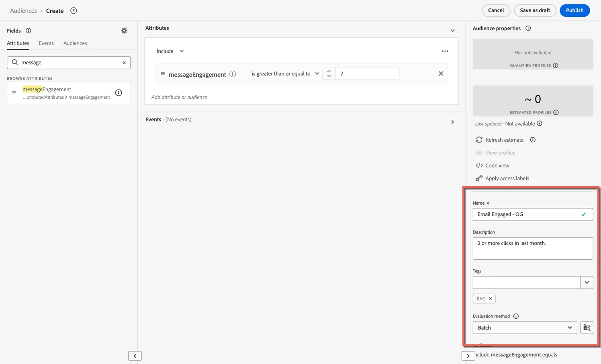The height and width of the screenshot is (364, 601).
Task: Remove the messageEngagement rule
Action: (x=441, y=73)
